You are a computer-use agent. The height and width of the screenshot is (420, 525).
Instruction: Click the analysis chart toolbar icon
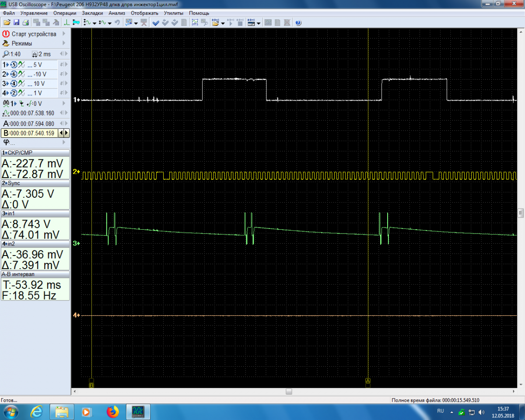click(129, 22)
